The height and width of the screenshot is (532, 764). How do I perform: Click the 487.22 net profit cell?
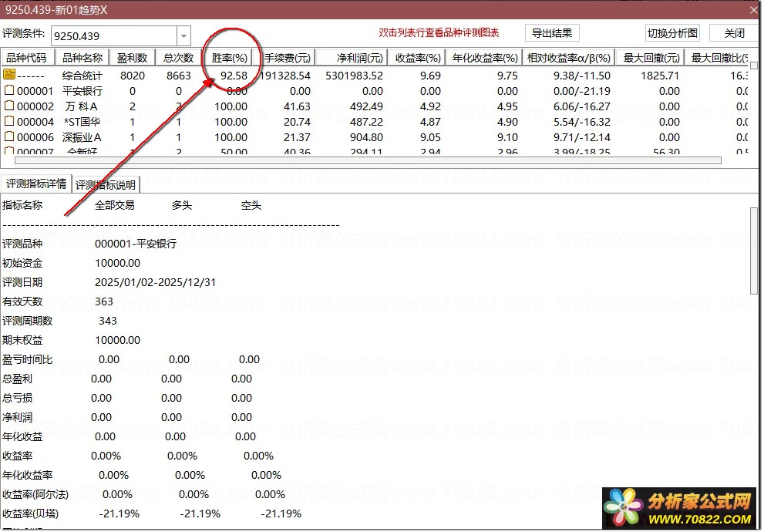coord(366,122)
